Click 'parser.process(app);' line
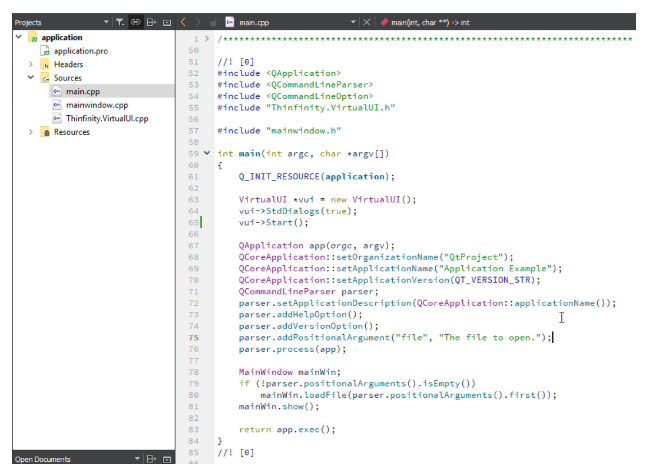The width and height of the screenshot is (652, 470). click(x=292, y=349)
